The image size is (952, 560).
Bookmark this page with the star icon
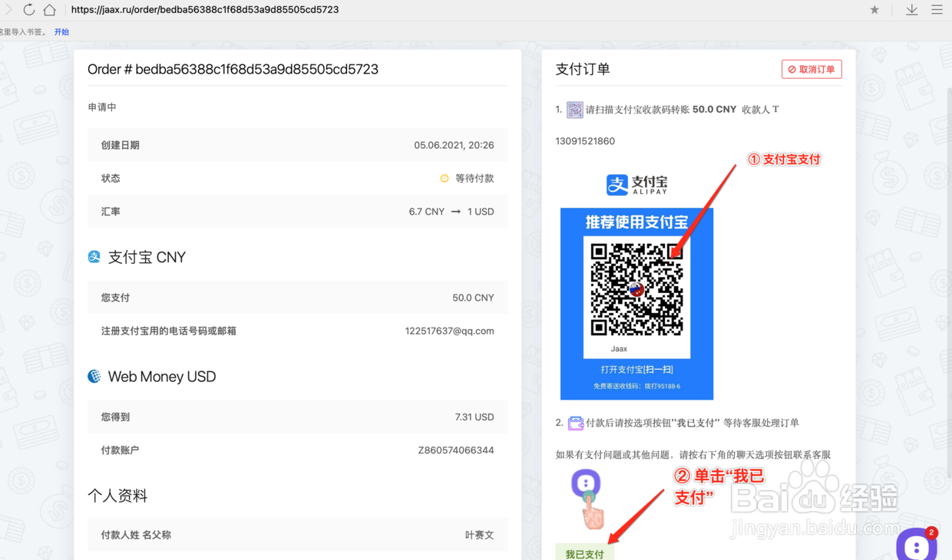coord(874,10)
